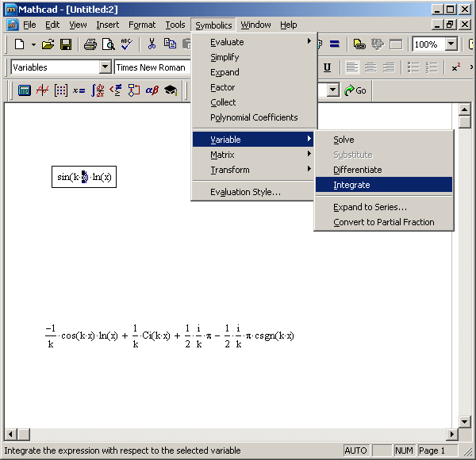Click the Check Spelling icon
This screenshot has height=460, width=476.
[x=125, y=44]
